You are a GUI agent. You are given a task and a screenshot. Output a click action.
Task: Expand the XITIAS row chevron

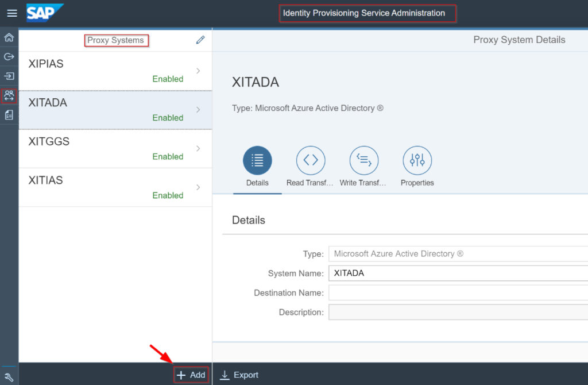point(198,187)
